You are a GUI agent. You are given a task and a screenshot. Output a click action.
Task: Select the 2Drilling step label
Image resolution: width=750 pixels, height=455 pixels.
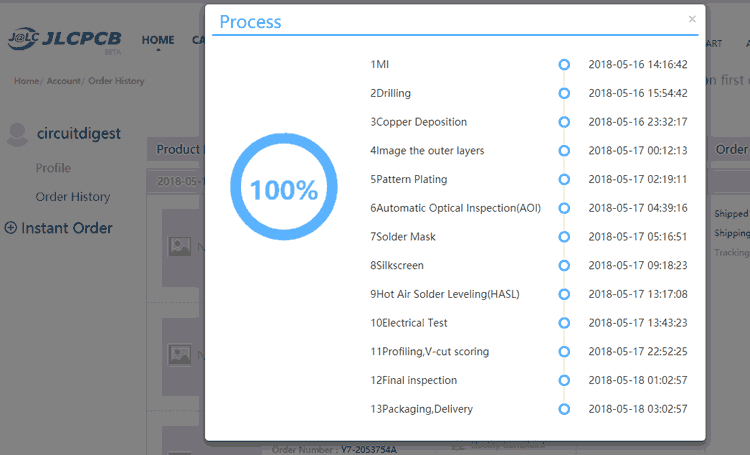click(x=390, y=93)
